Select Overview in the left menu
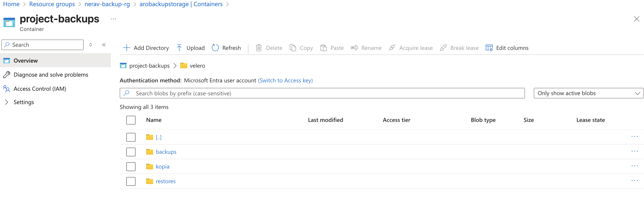The width and height of the screenshot is (644, 199). click(x=26, y=60)
